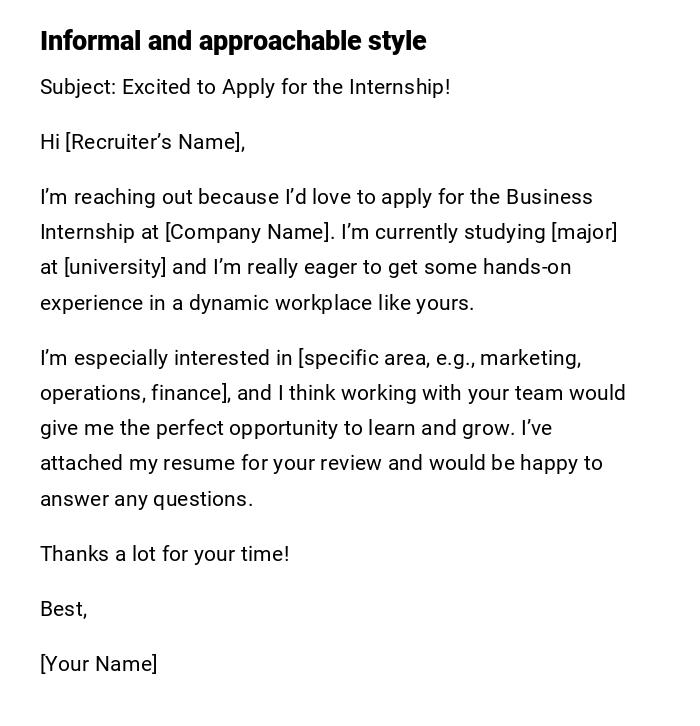Select the [major] placeholder text
The image size is (700, 726).
click(x=584, y=232)
